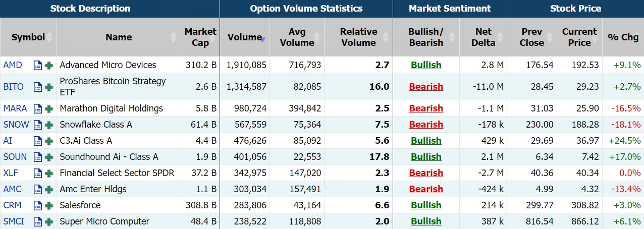644x229 pixels.
Task: Add SNOW using its green plus icon
Action: tap(49, 125)
